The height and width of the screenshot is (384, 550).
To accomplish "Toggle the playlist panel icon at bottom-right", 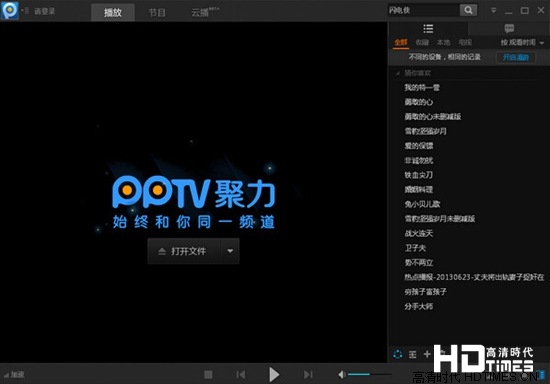I will tap(542, 375).
